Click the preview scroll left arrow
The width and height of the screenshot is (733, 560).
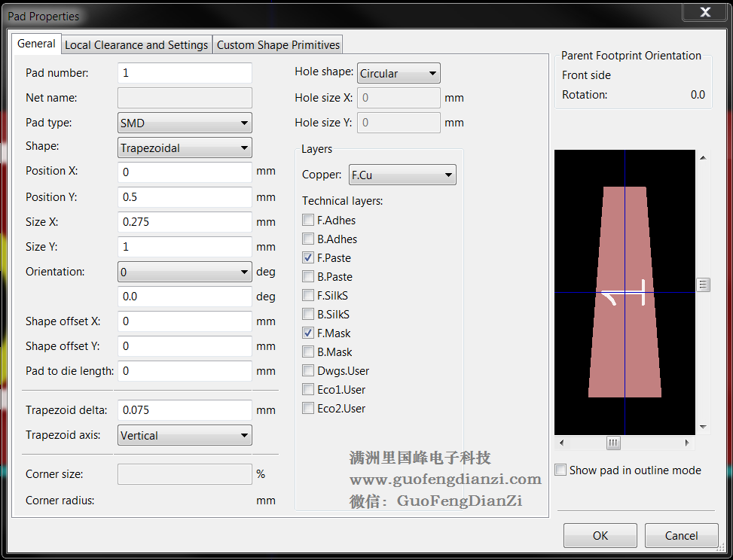tap(561, 443)
